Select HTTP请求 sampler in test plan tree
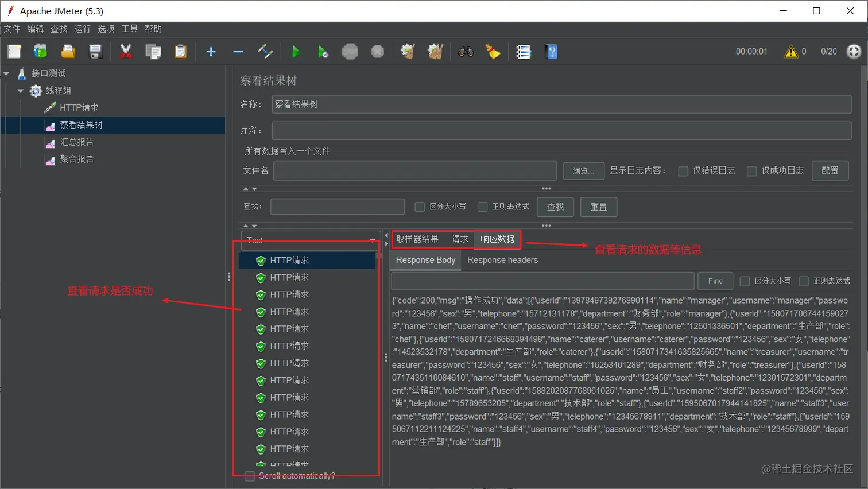Viewport: 868px width, 489px height. [79, 108]
